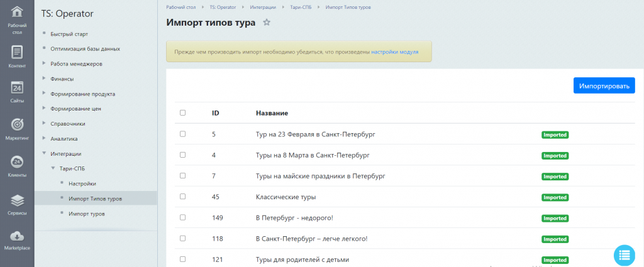Click the Imported badge in ID 45 row

point(555,197)
